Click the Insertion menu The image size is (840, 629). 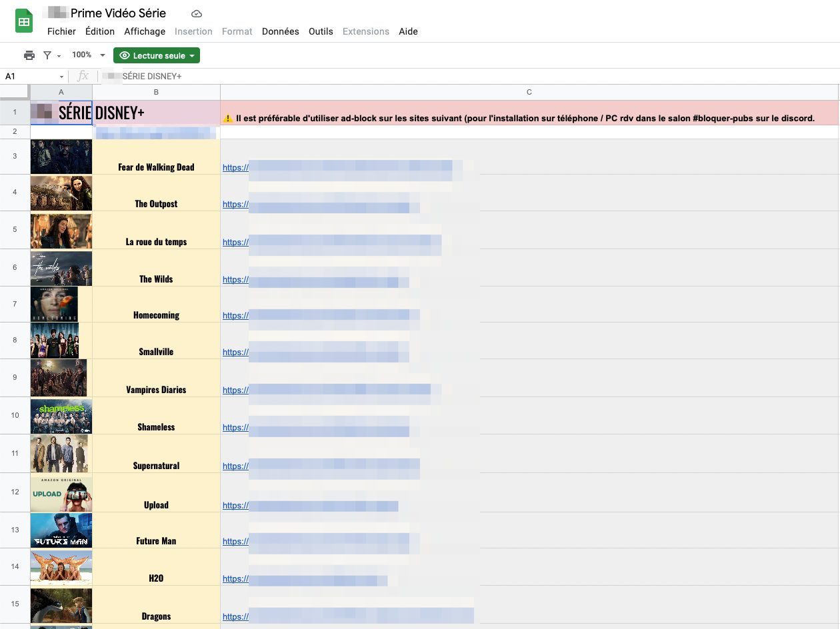[193, 31]
